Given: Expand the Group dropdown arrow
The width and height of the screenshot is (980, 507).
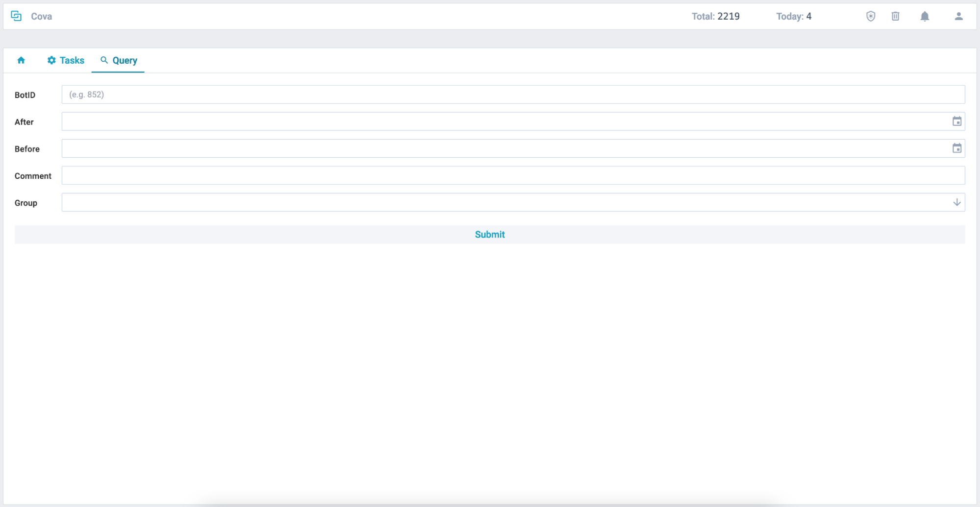Looking at the screenshot, I should point(956,202).
